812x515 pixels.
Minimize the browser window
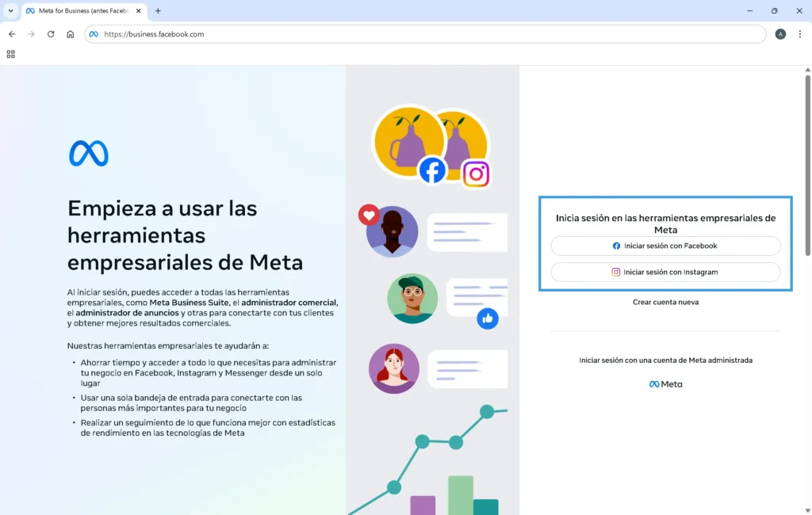(x=750, y=10)
